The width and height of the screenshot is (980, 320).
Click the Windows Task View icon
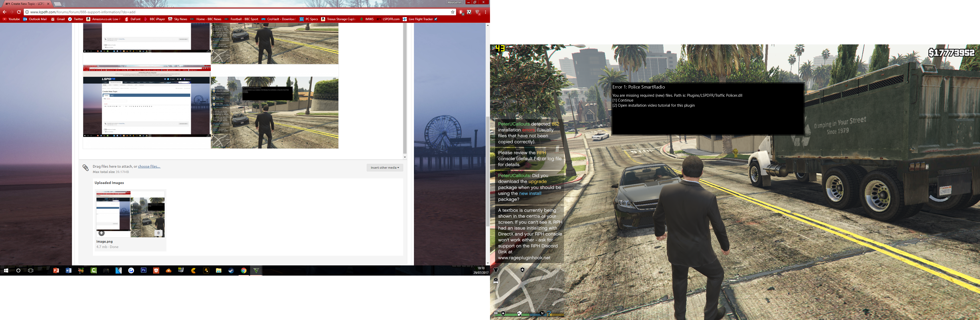pyautogui.click(x=31, y=270)
